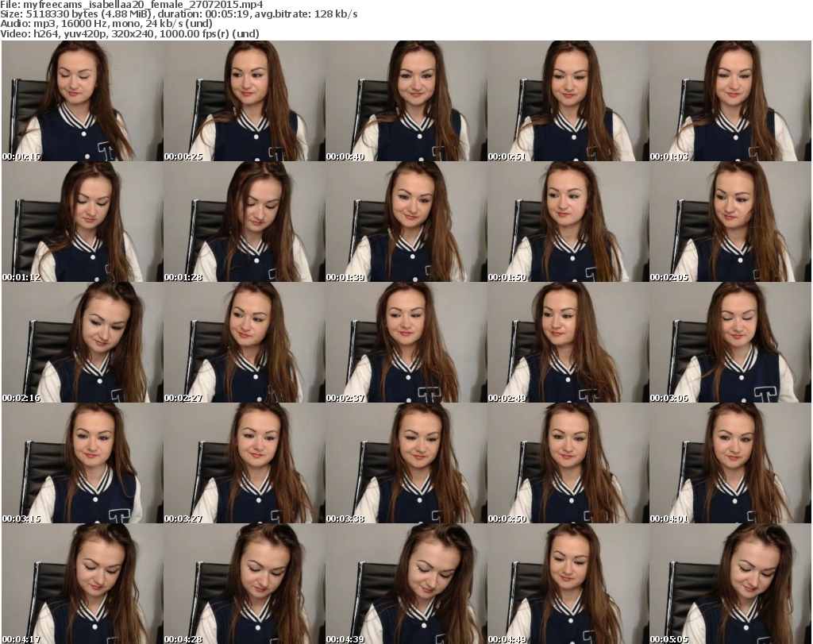The width and height of the screenshot is (813, 644).
Task: Click the "Audio: mp3, 16000 Hz" info line
Action: click(x=106, y=24)
